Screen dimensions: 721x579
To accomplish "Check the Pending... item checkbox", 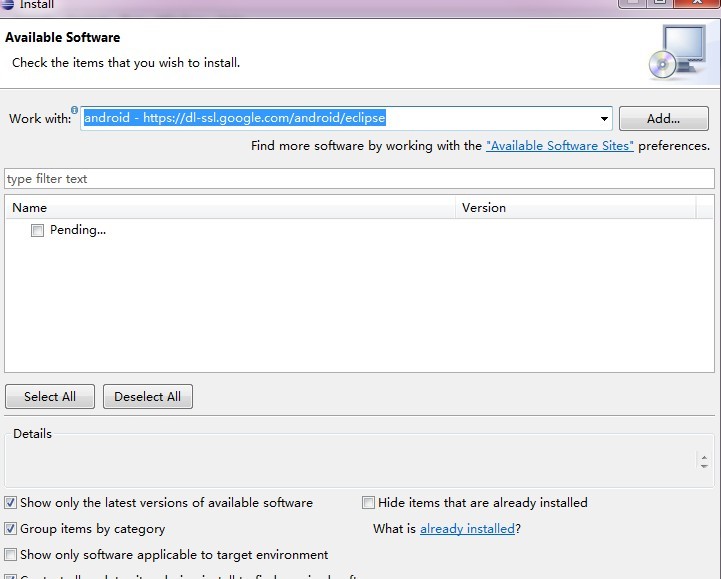I will (x=37, y=231).
